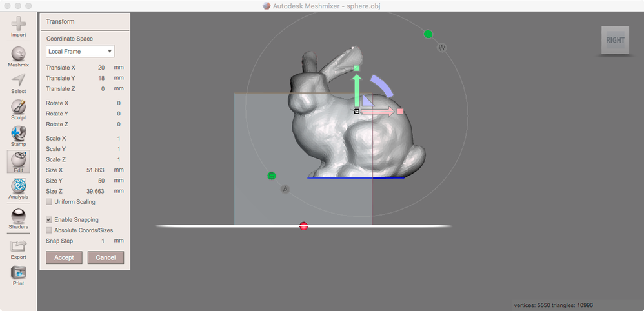Image resolution: width=644 pixels, height=311 pixels.
Task: Open the Sculpt tools
Action: pos(19,110)
